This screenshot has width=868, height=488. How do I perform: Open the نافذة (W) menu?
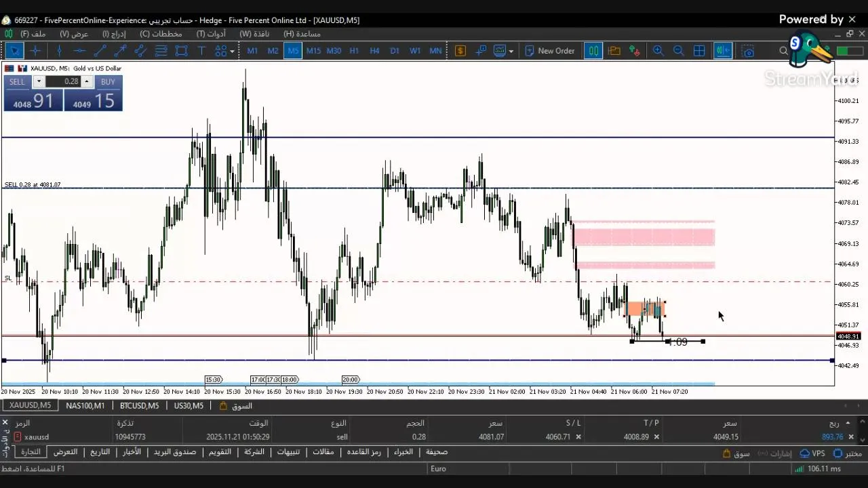tap(254, 34)
